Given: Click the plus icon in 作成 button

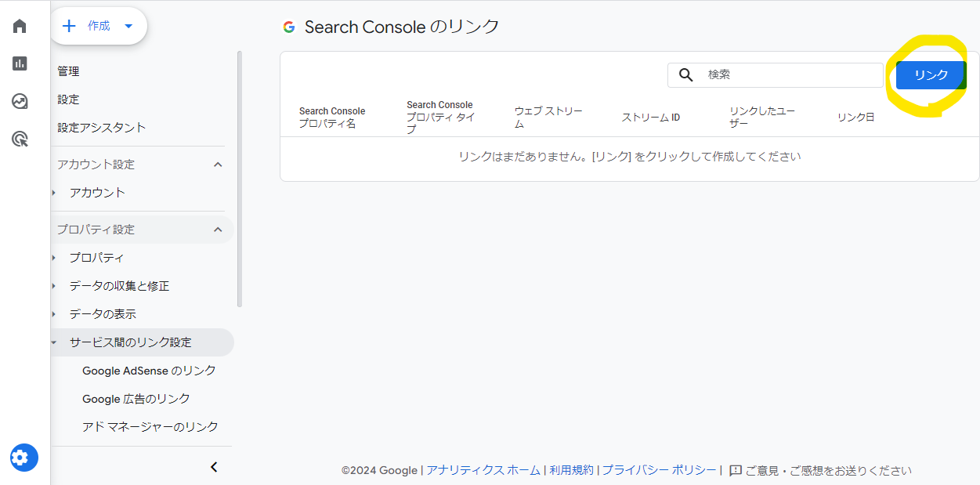Looking at the screenshot, I should coord(69,26).
